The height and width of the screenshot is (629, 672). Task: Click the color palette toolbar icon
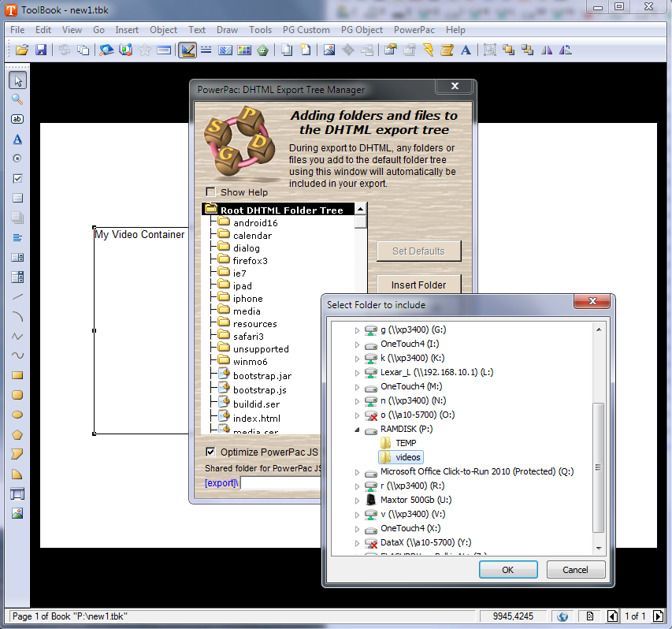244,50
